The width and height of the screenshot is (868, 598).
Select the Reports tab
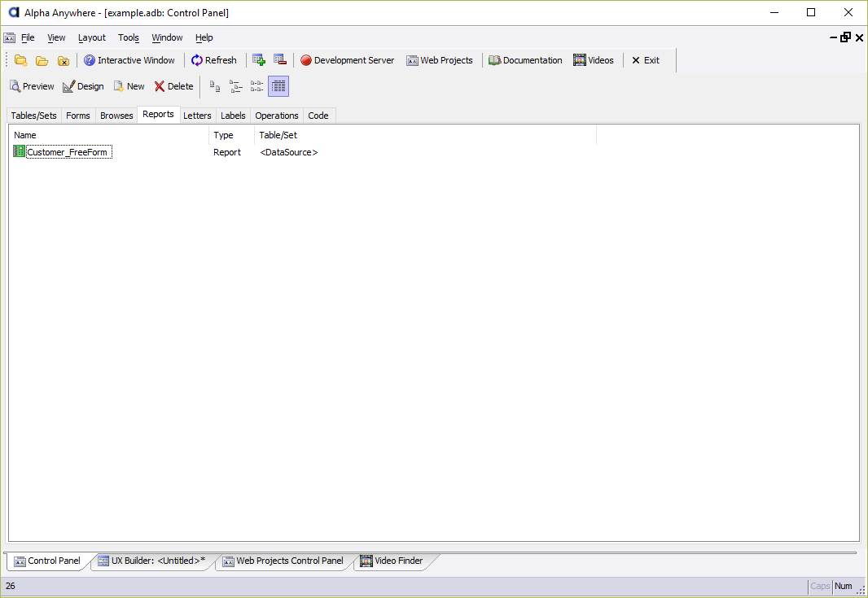coord(158,114)
